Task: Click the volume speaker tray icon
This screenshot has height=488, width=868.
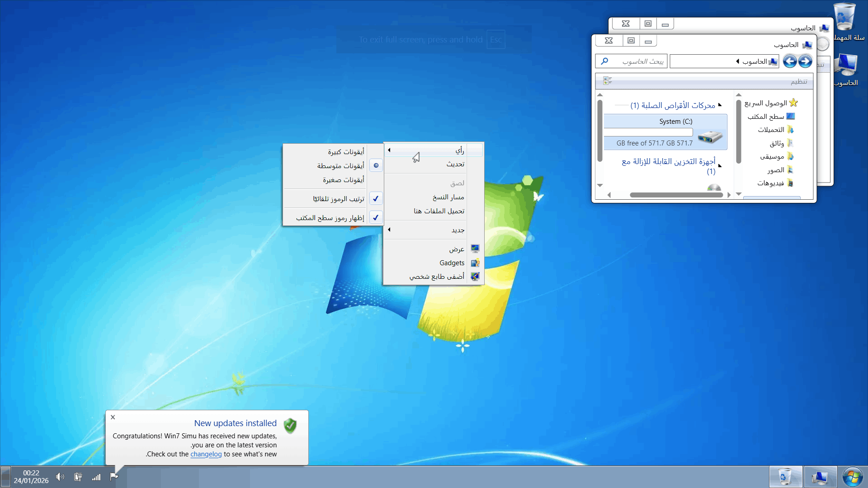Action: click(60, 477)
